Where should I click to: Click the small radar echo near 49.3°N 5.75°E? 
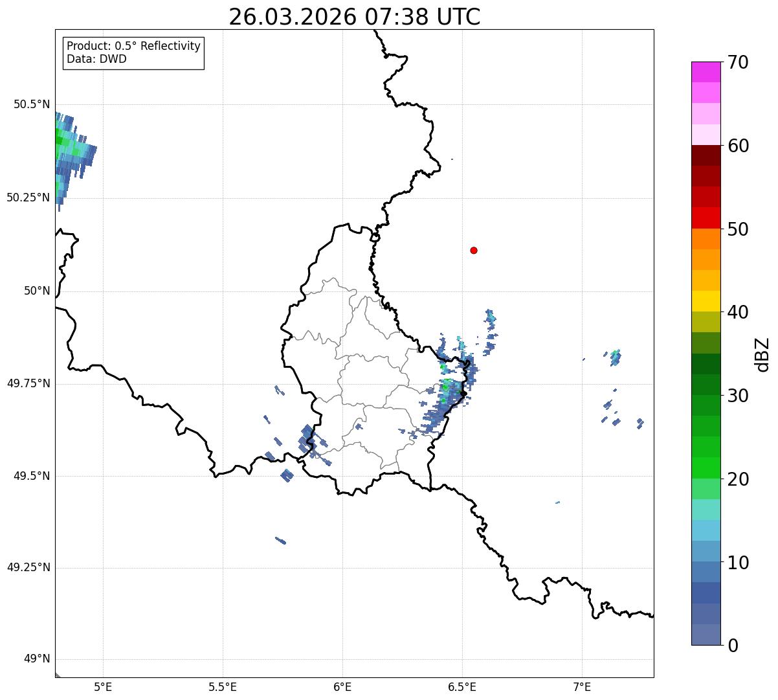[281, 540]
